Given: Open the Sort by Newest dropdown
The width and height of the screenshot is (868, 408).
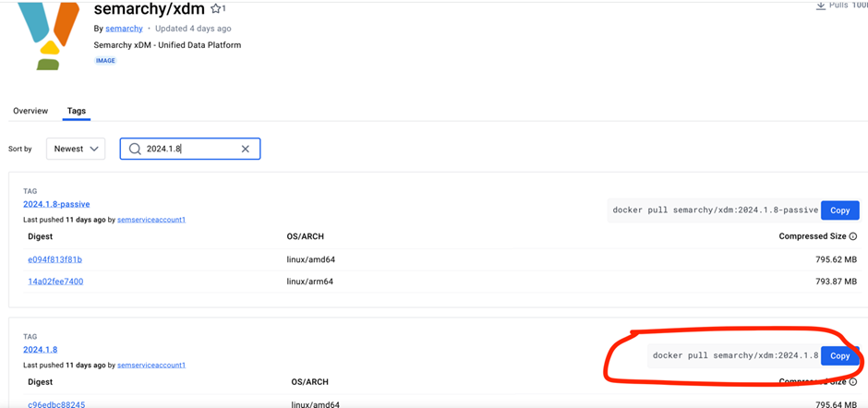Looking at the screenshot, I should point(76,149).
